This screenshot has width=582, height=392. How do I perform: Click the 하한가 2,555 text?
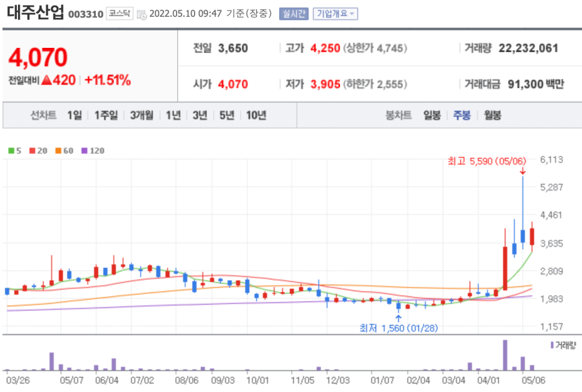click(x=375, y=84)
